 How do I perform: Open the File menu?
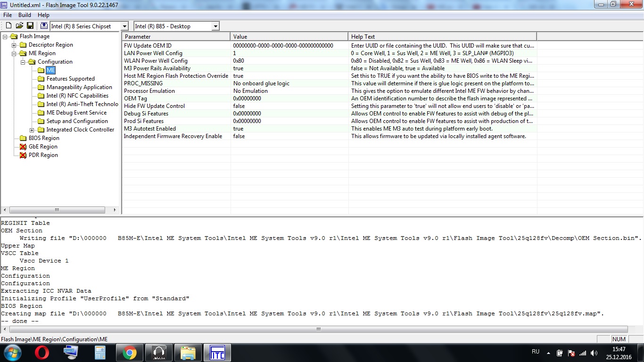tap(8, 15)
